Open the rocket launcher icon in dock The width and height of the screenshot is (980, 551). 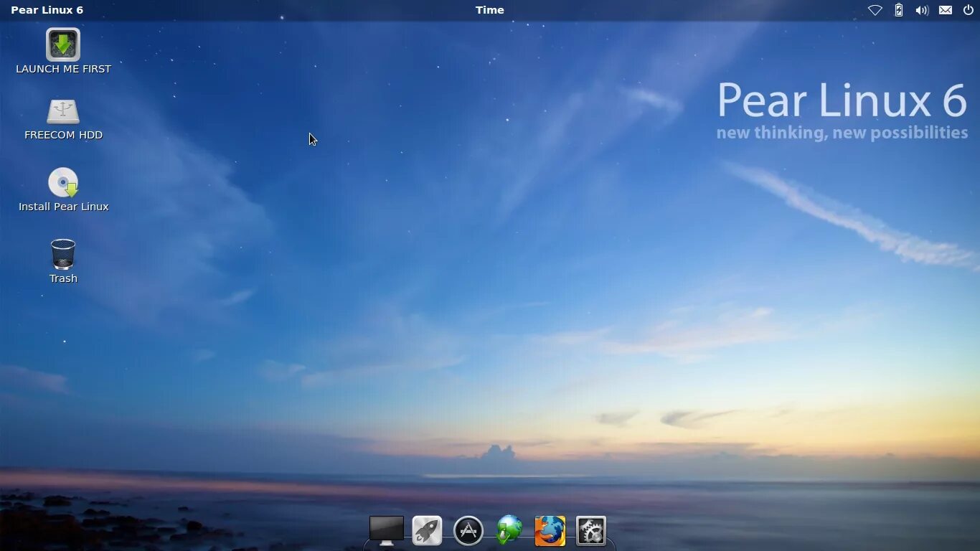[428, 531]
